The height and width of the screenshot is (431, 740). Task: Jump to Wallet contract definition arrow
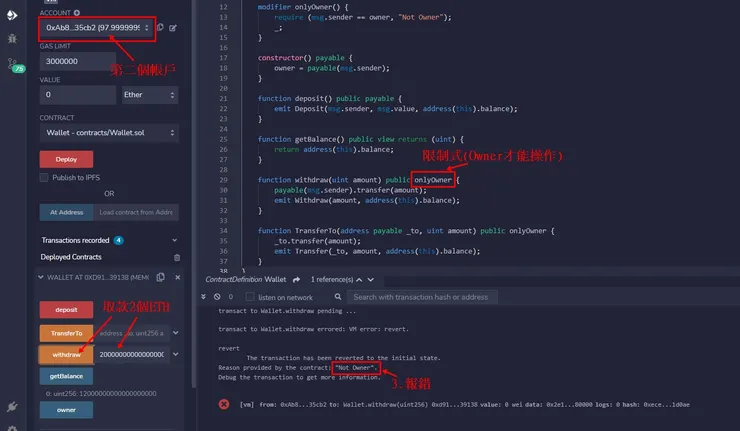[296, 279]
